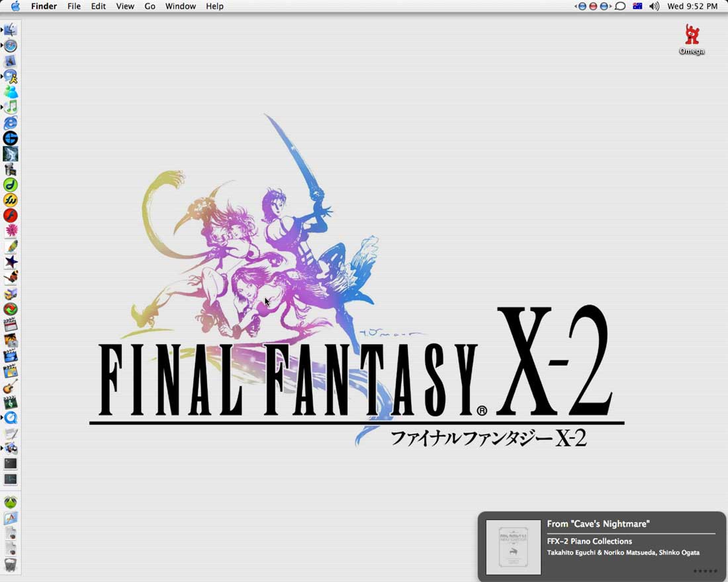Open the Go menu
Screen dimensions: 728x582
coord(150,6)
